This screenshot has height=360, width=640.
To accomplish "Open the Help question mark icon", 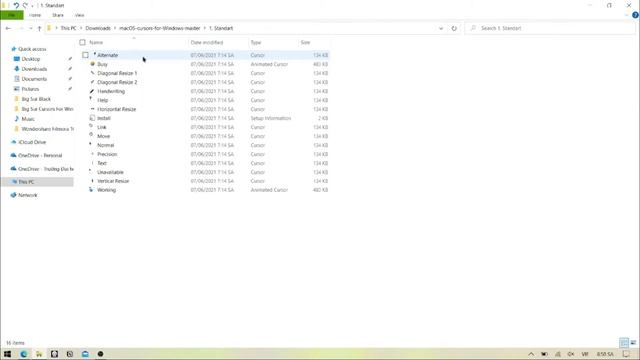I will pyautogui.click(x=635, y=15).
